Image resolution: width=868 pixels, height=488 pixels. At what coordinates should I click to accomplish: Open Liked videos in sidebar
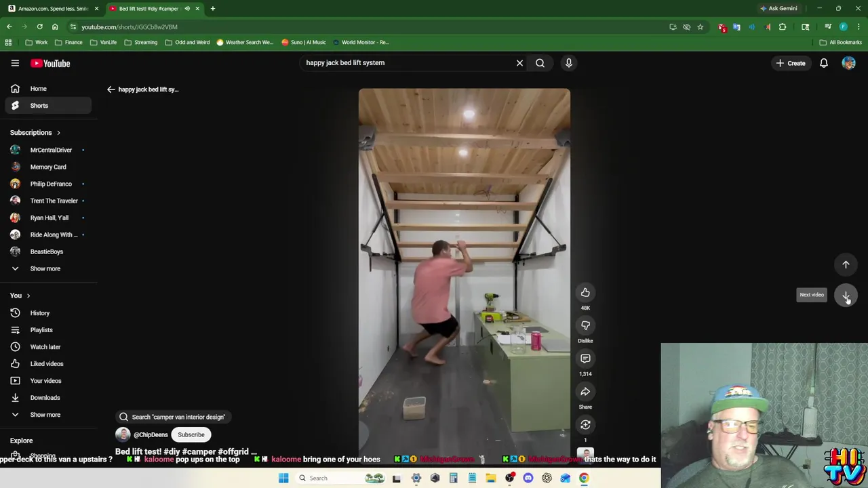[x=47, y=364]
